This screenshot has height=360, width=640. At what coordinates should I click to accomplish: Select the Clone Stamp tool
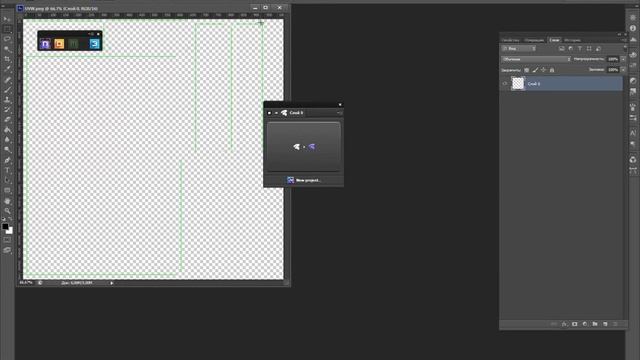tap(7, 100)
